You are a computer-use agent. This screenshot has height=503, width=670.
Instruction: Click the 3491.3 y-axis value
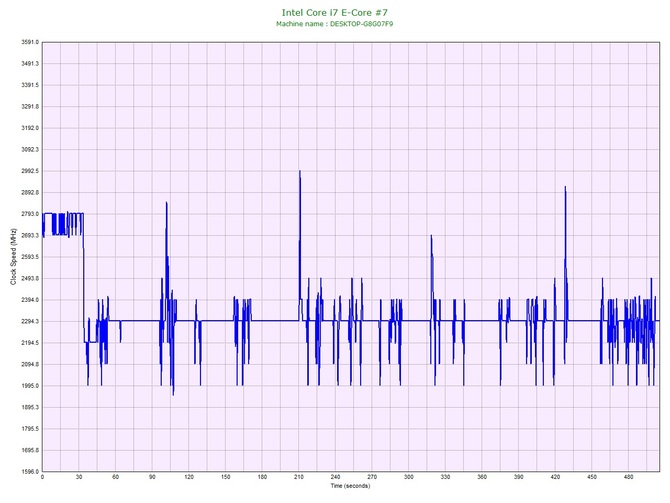coord(30,64)
